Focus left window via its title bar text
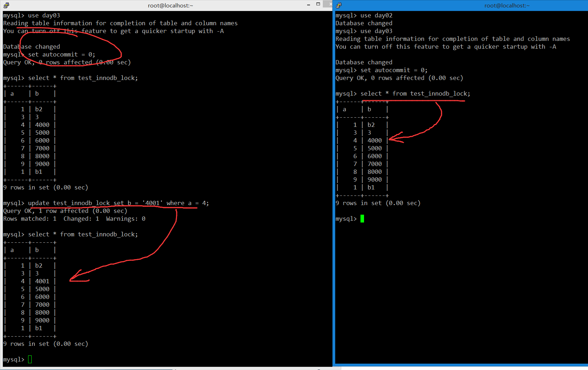The image size is (588, 370). (x=170, y=6)
